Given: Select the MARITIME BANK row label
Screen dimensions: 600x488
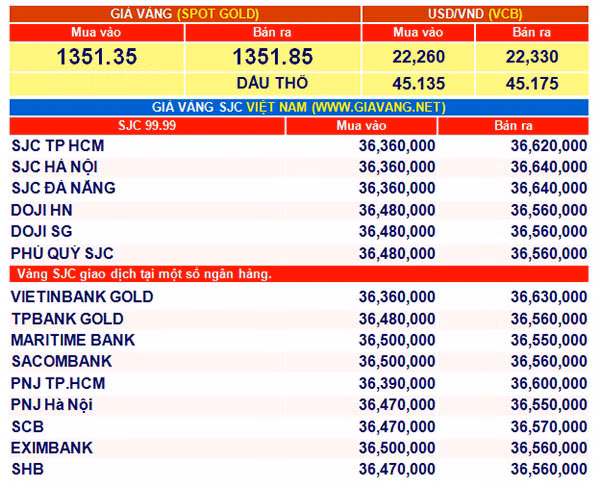Looking at the screenshot, I should (73, 340).
